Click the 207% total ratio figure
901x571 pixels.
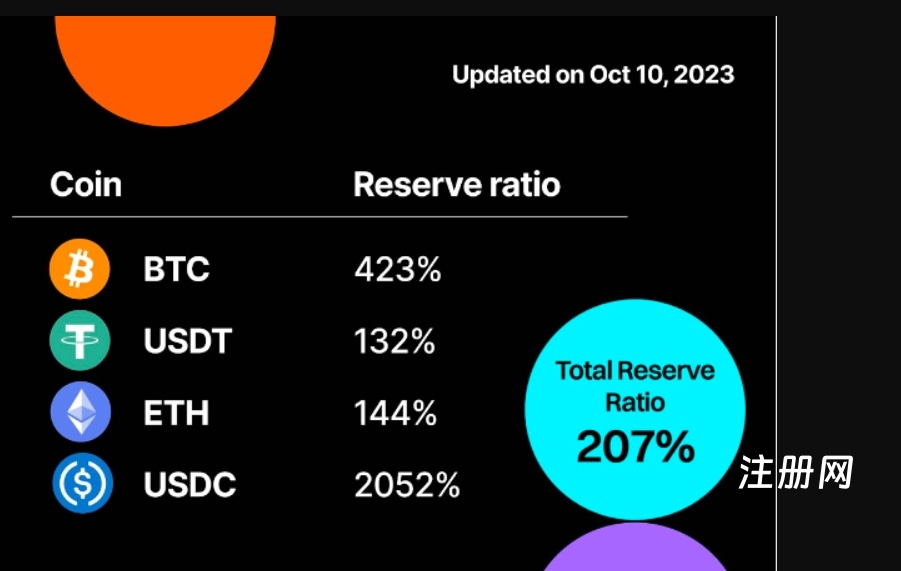click(x=635, y=447)
